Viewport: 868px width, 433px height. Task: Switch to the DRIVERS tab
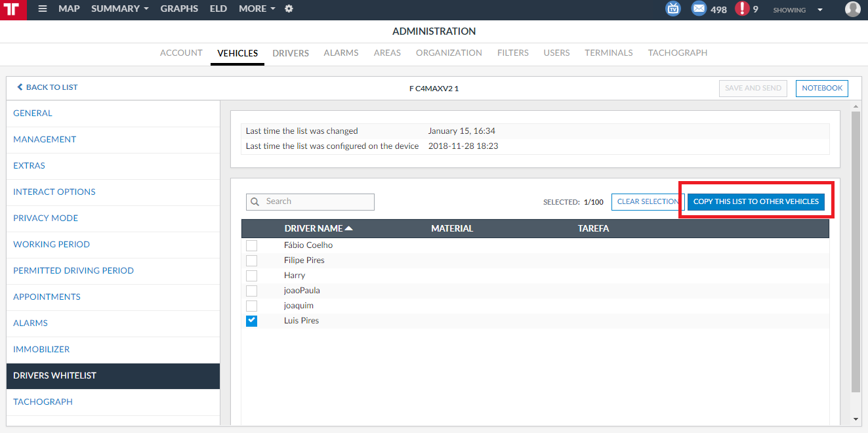click(x=291, y=53)
